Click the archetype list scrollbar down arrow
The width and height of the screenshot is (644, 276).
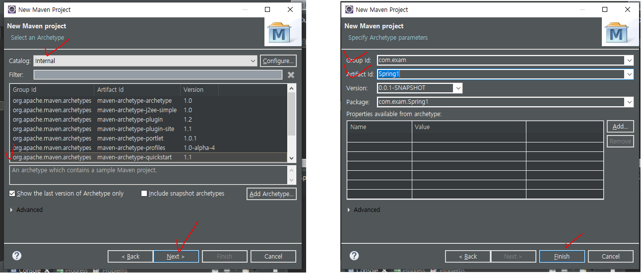click(291, 157)
